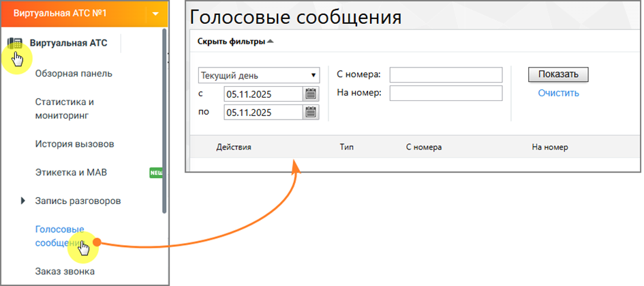Click the NEW badge near Этикетка и МАВ
The width and height of the screenshot is (644, 286).
click(x=155, y=173)
